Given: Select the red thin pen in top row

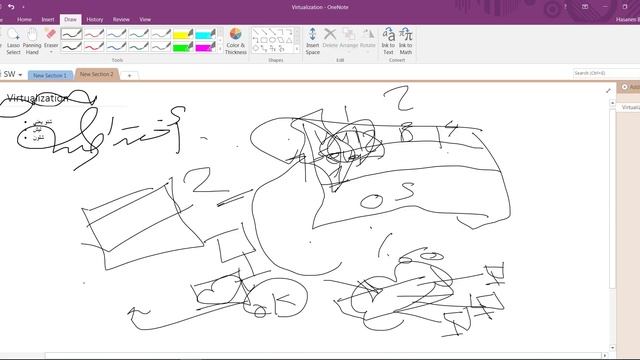Looking at the screenshot, I should [x=94, y=34].
